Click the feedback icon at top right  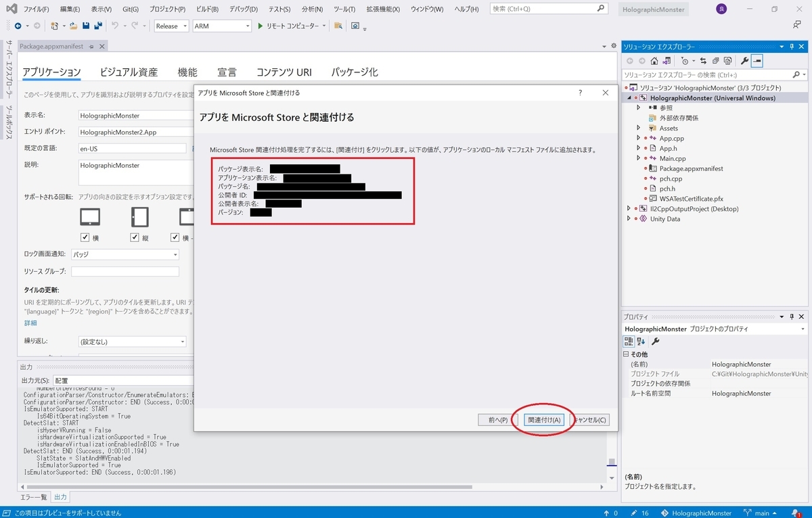point(796,25)
